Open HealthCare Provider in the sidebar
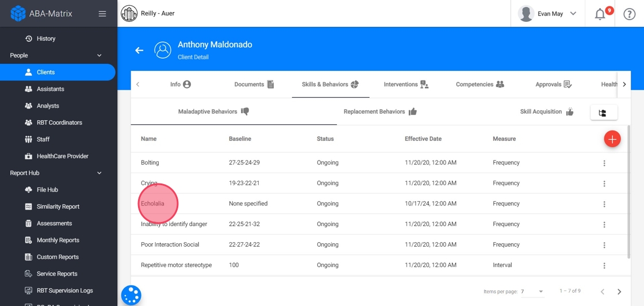 click(x=57, y=156)
